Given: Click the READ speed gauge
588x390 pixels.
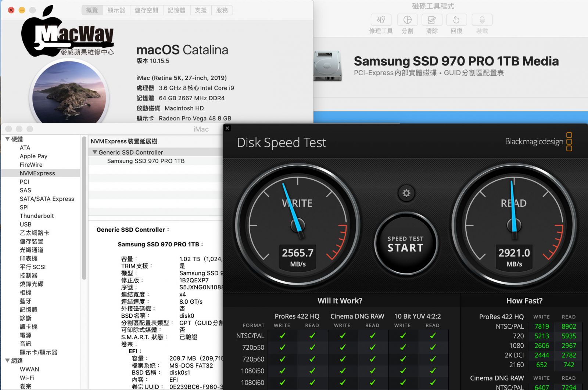Looking at the screenshot, I should tap(514, 225).
